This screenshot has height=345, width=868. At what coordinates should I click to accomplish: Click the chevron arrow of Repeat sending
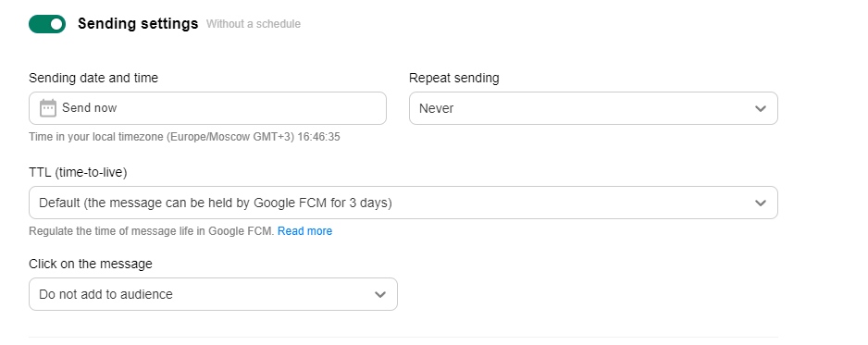pyautogui.click(x=761, y=109)
